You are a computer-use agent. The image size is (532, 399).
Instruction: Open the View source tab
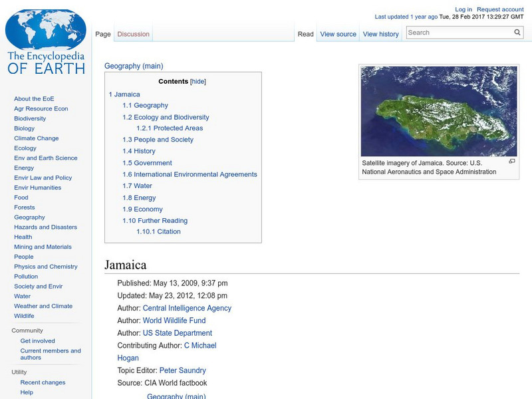click(x=338, y=33)
